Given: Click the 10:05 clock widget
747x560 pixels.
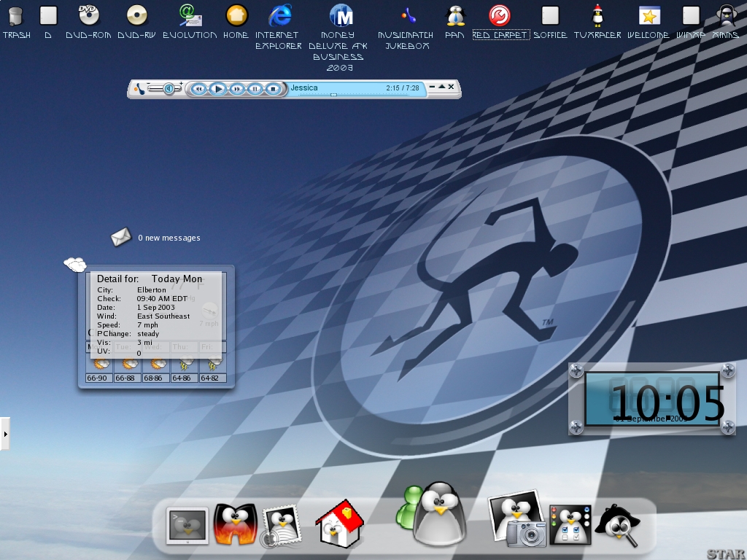Looking at the screenshot, I should [652, 399].
